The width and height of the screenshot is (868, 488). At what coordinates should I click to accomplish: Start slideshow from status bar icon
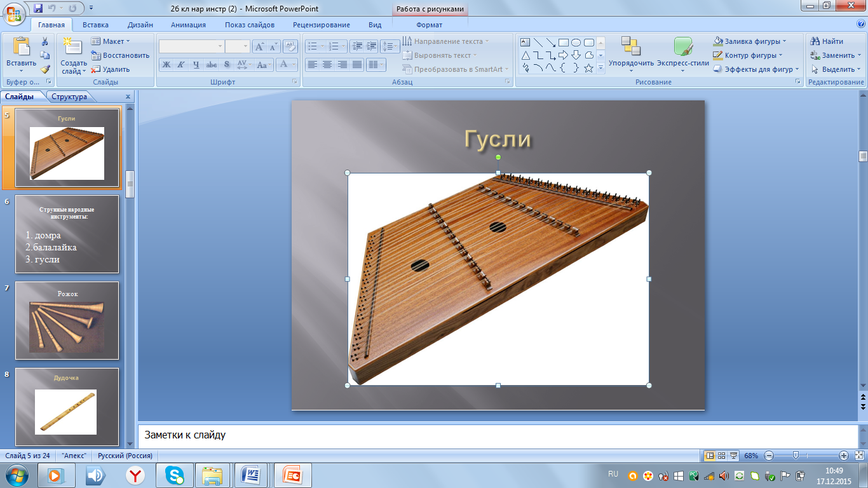click(x=734, y=456)
